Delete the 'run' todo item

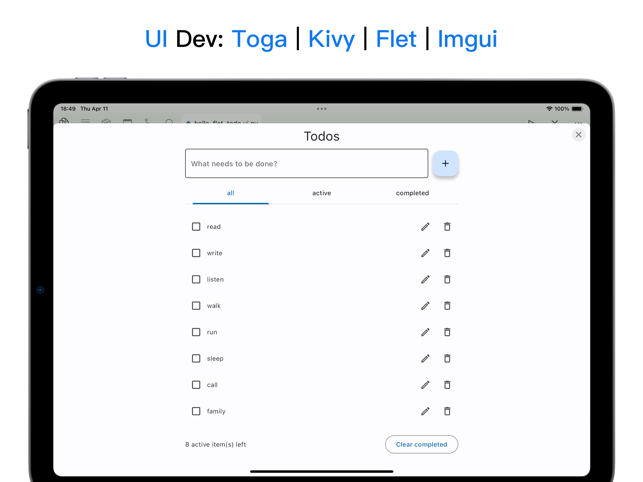pos(447,332)
